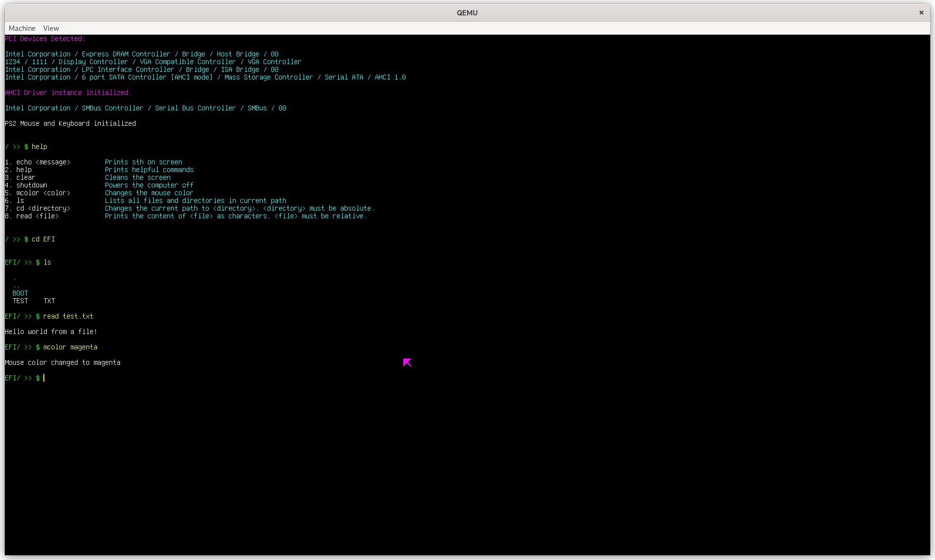
Task: Close the QEMU window
Action: coord(921,13)
